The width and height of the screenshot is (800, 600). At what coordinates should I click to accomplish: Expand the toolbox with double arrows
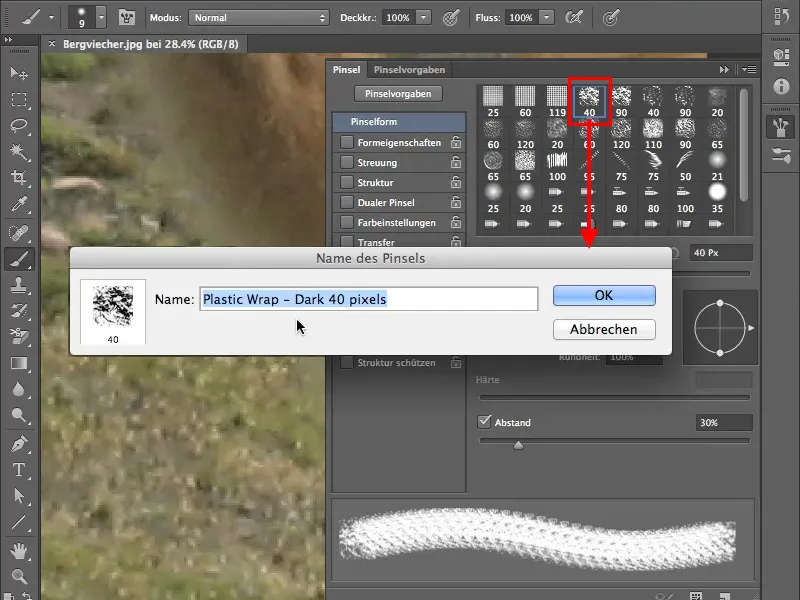coord(8,40)
